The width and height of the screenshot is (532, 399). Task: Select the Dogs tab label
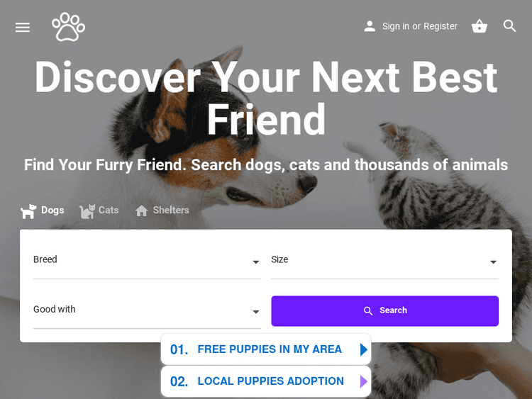[x=52, y=210]
